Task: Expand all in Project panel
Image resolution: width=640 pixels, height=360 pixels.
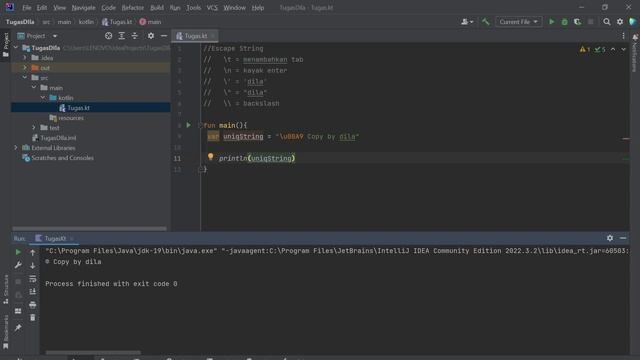Action: (x=122, y=36)
